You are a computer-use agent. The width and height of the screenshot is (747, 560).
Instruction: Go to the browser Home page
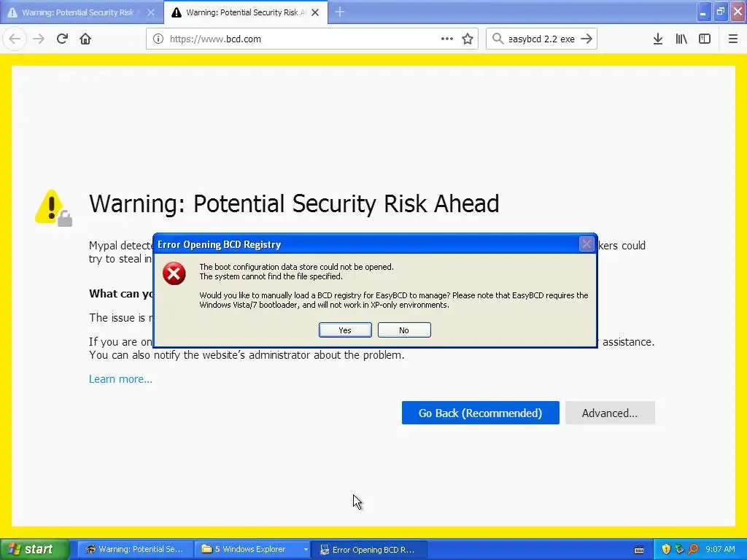[85, 39]
